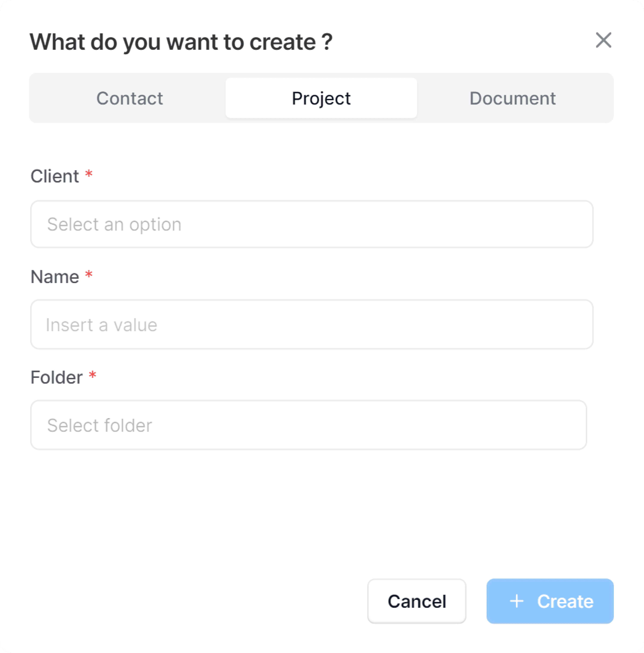Switch to the Contact tab
The image size is (644, 653).
click(x=130, y=98)
